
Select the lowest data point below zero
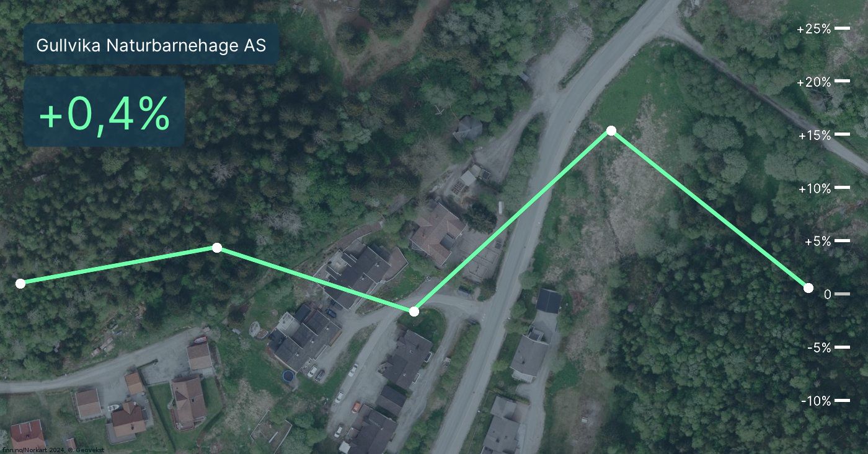[x=414, y=312]
